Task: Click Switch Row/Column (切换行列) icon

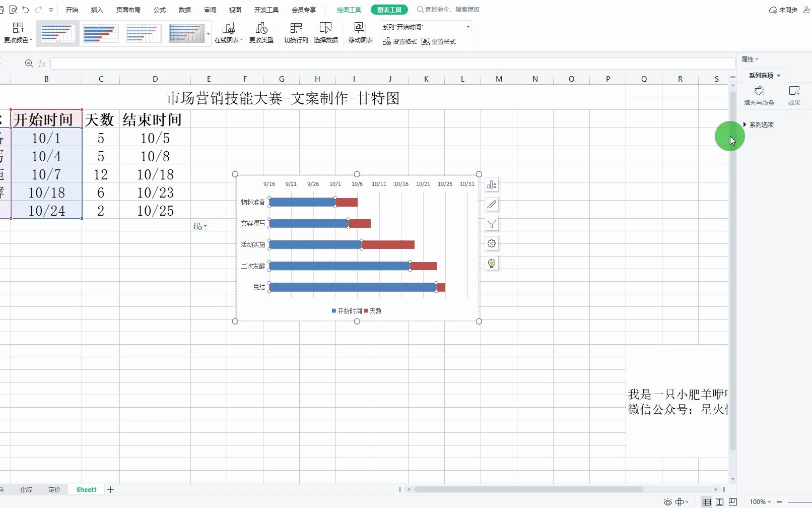Action: (296, 33)
